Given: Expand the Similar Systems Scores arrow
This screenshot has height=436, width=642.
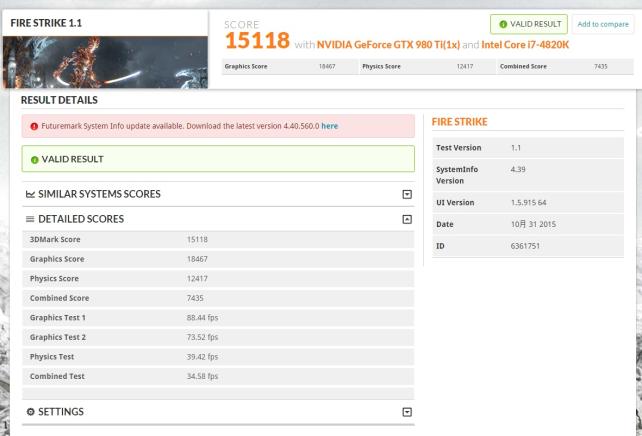Looking at the screenshot, I should [x=407, y=194].
